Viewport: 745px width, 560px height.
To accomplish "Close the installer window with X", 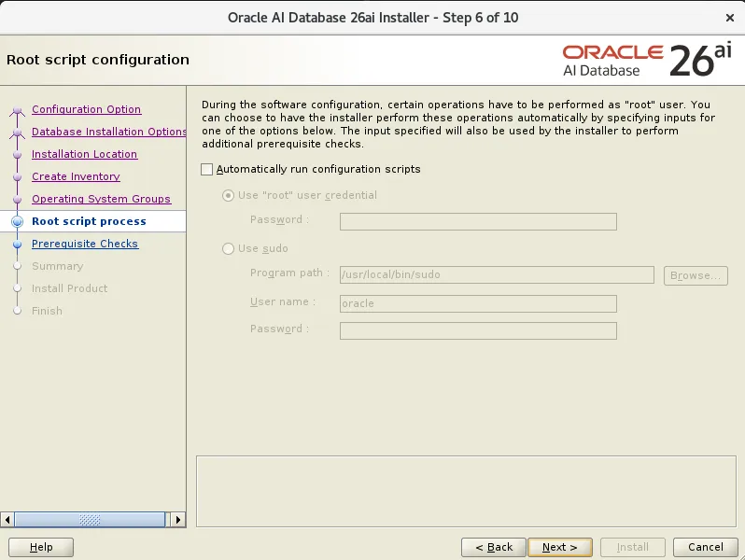I will (730, 18).
